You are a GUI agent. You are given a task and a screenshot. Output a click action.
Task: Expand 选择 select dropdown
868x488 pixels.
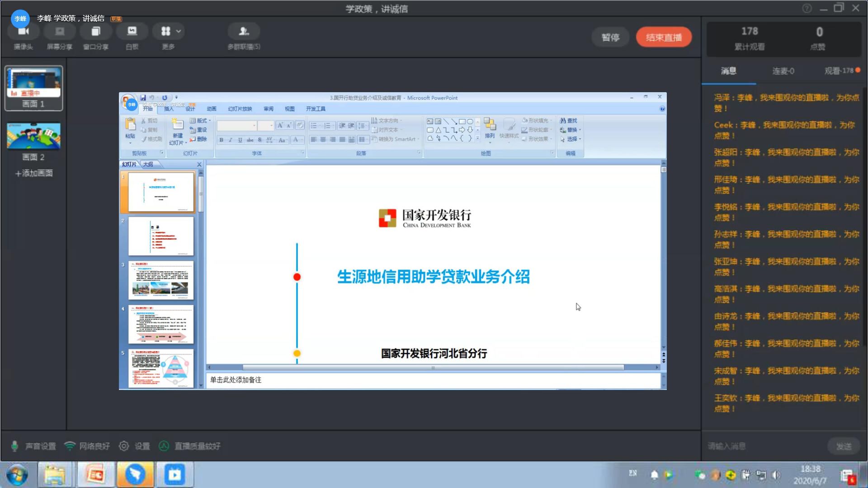click(x=571, y=139)
